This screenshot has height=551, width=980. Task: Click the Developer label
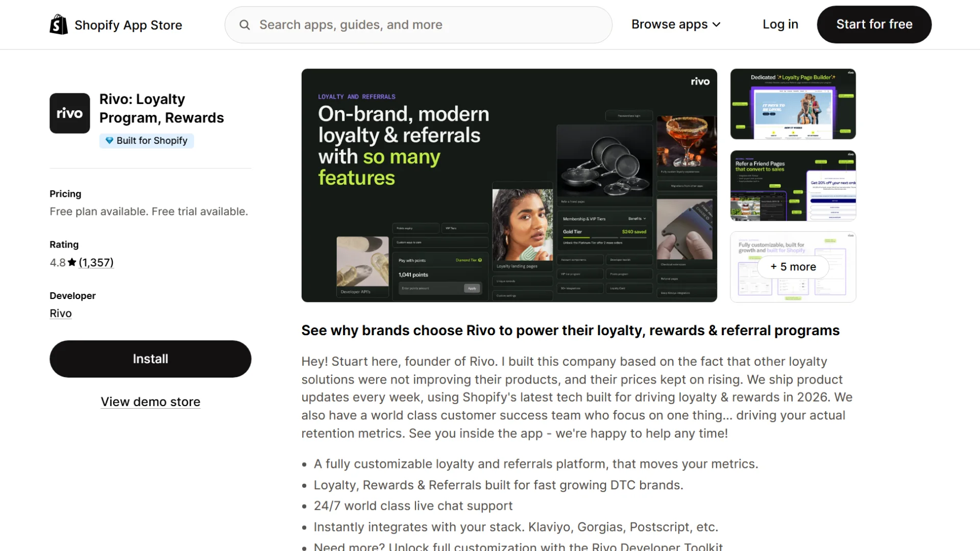(72, 296)
